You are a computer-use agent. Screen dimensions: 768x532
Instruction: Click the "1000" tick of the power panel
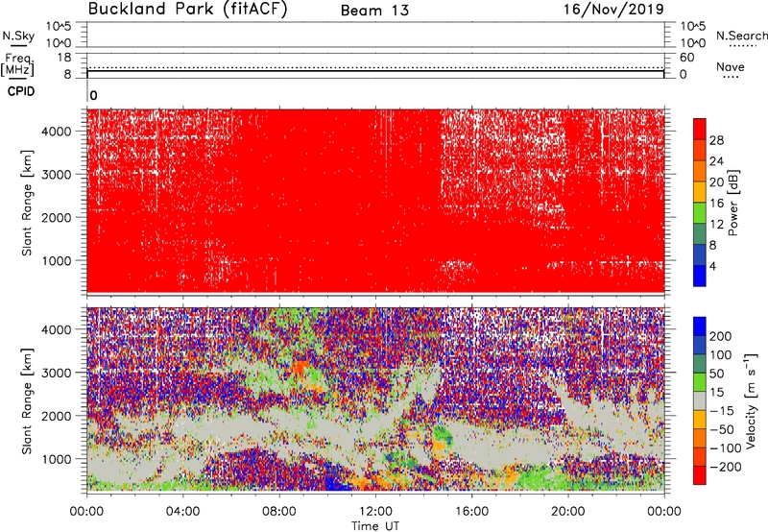(x=57, y=260)
